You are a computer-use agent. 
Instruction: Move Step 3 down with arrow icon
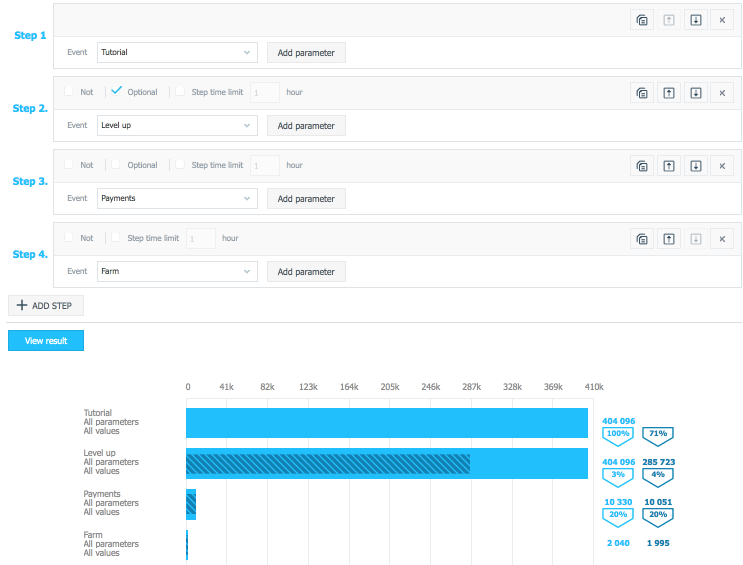point(696,166)
